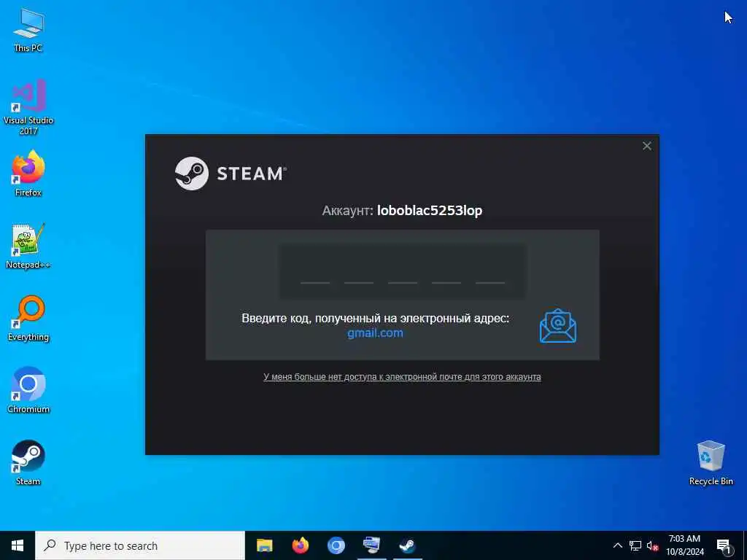
Task: Open the clock showing 7:03 AM
Action: tap(684, 545)
